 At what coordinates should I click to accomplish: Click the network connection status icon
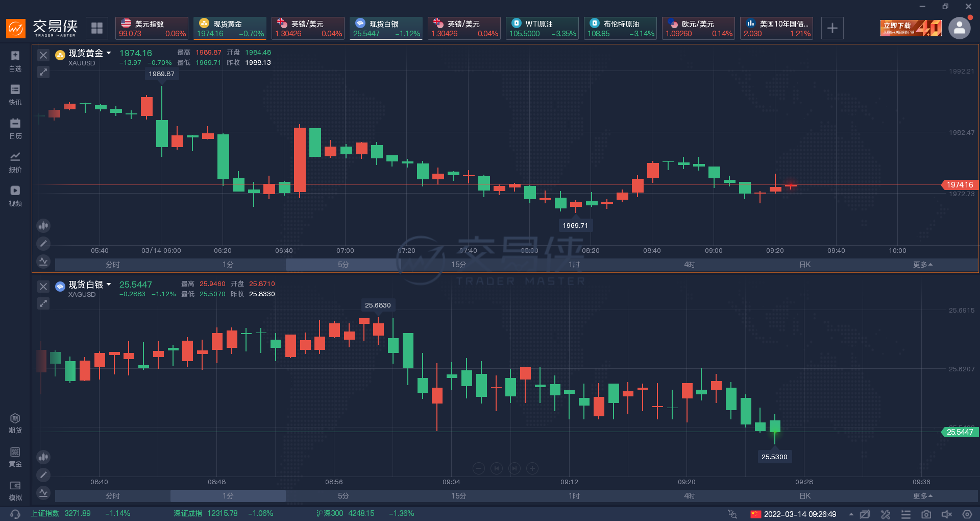732,514
